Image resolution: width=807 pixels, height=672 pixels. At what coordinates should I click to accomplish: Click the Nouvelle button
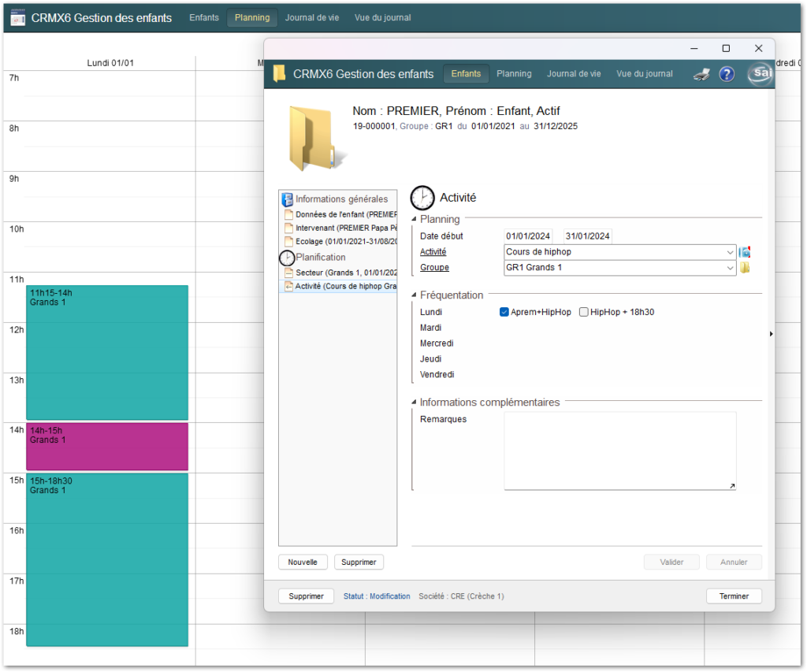click(x=303, y=562)
